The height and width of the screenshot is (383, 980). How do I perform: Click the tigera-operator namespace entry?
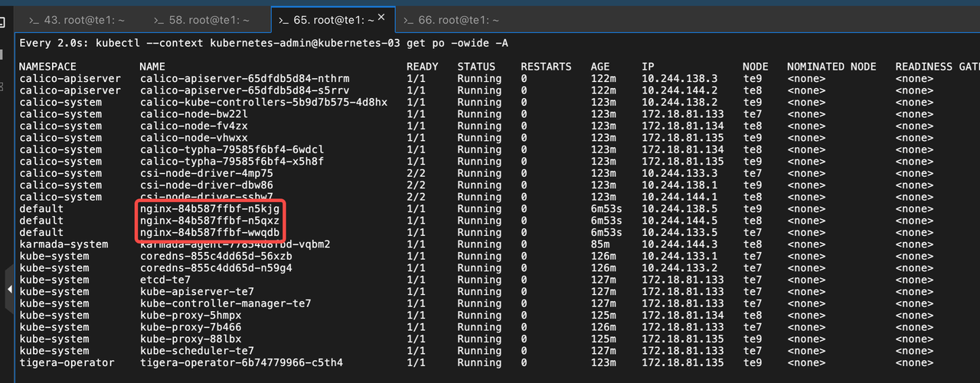67,363
